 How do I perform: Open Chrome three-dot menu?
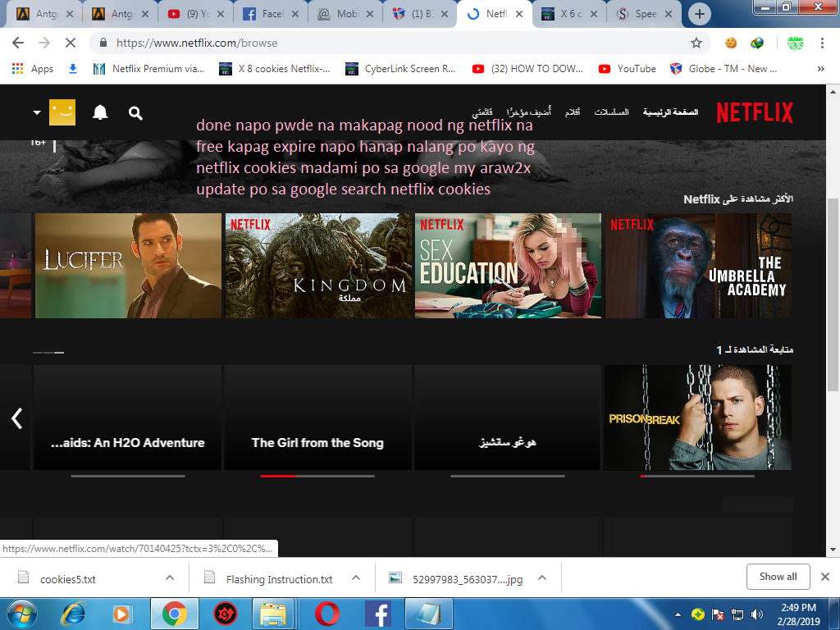pyautogui.click(x=822, y=43)
